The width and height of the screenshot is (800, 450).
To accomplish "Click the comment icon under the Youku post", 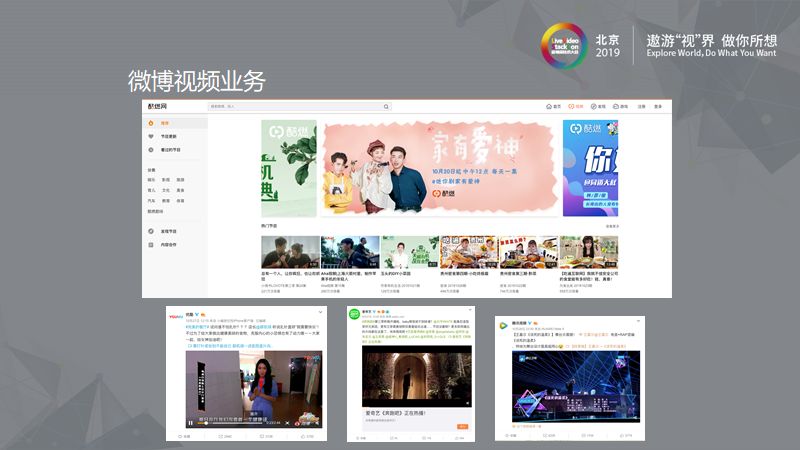I will tap(262, 437).
